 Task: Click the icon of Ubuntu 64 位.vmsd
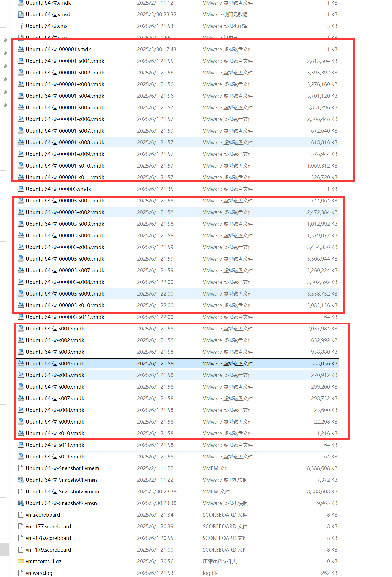[21, 14]
